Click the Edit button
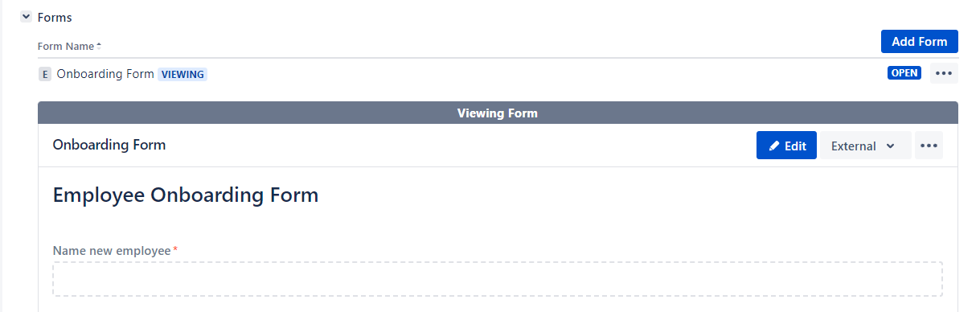 click(786, 146)
